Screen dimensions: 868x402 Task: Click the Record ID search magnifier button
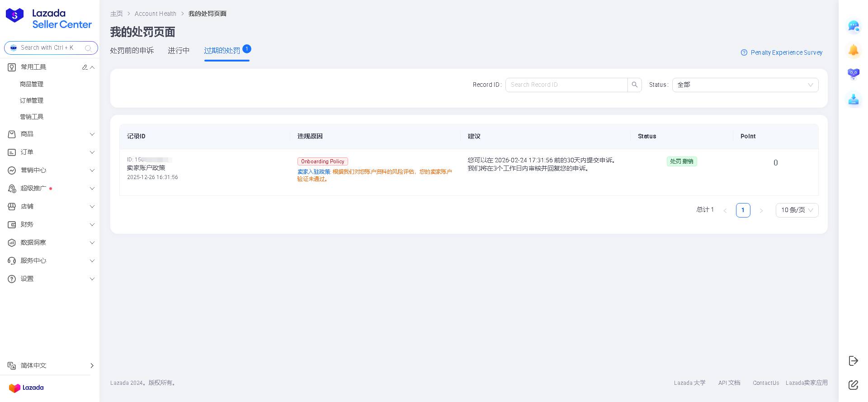[x=635, y=85]
